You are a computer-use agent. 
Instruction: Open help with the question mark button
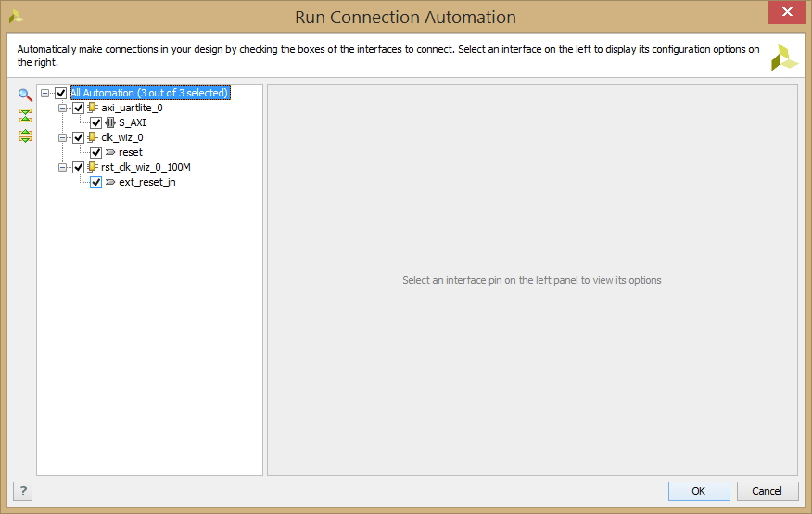pyautogui.click(x=23, y=491)
